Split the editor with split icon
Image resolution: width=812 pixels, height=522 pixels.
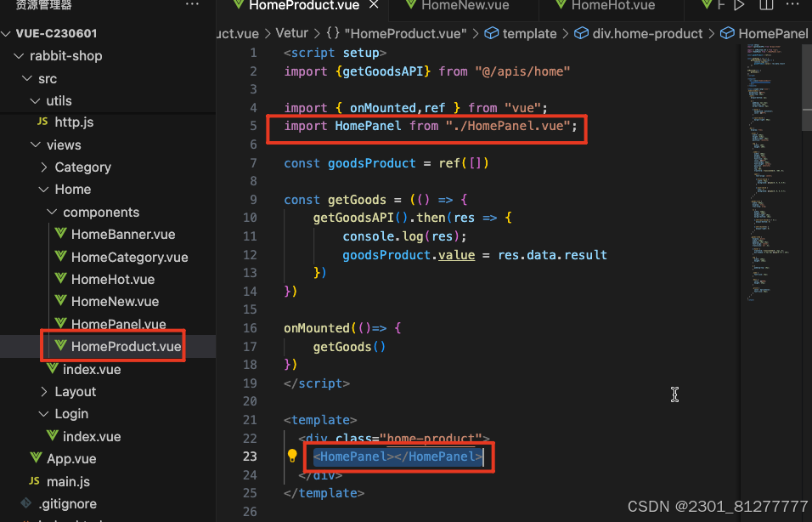pyautogui.click(x=766, y=5)
